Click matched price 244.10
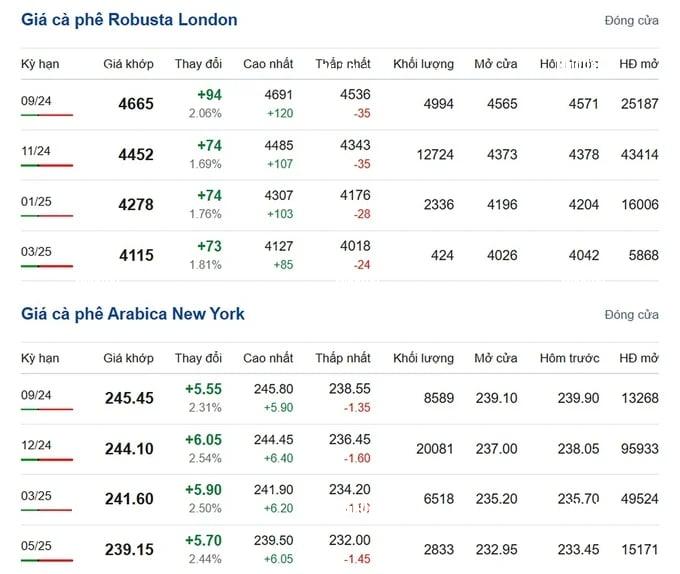Screen dimensions: 680x574 click(129, 449)
